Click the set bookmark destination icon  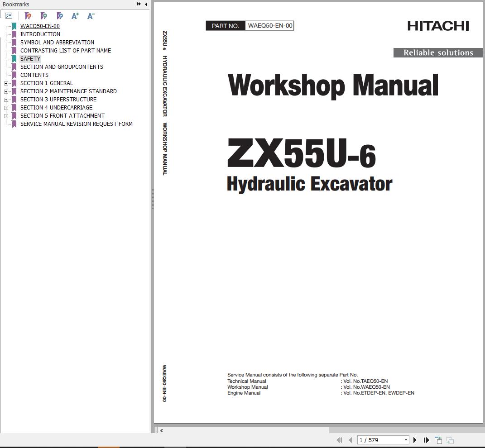coord(60,16)
